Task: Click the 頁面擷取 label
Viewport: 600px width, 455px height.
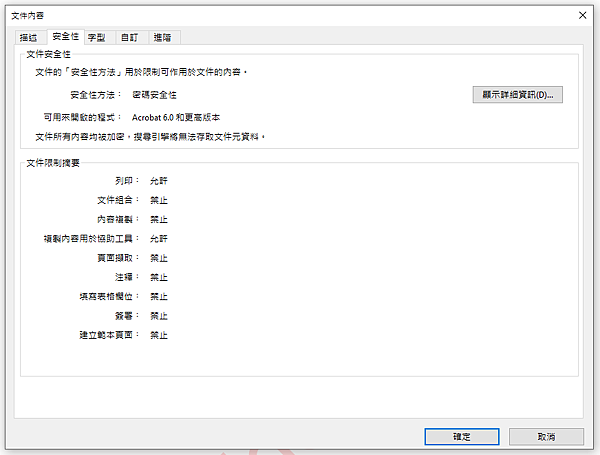Action: pyautogui.click(x=118, y=258)
